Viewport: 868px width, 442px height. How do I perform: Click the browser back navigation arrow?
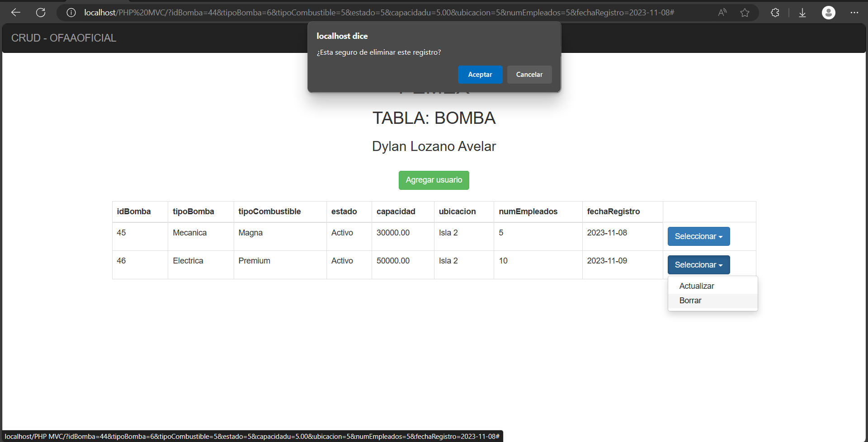(16, 12)
